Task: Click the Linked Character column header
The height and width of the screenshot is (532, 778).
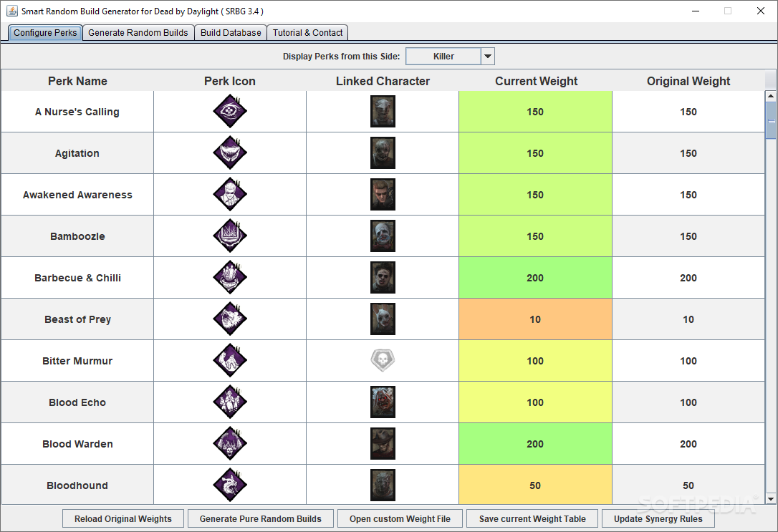Action: pos(383,81)
